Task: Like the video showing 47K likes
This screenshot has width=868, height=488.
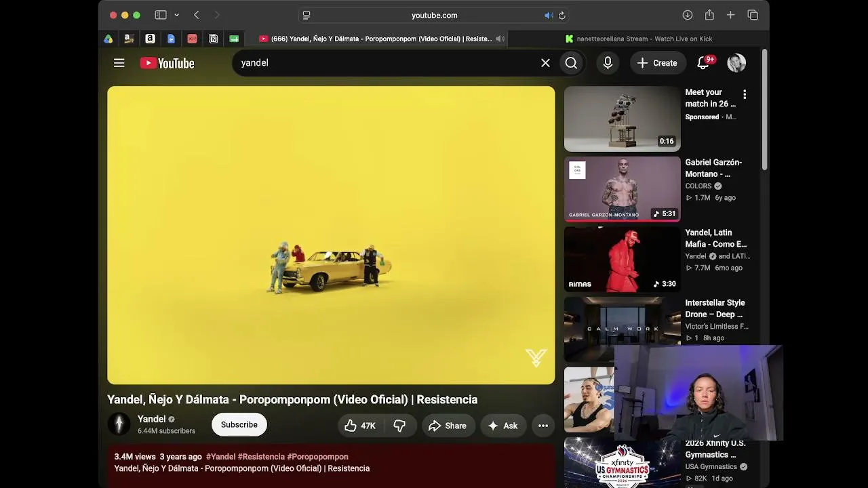Action: click(359, 426)
